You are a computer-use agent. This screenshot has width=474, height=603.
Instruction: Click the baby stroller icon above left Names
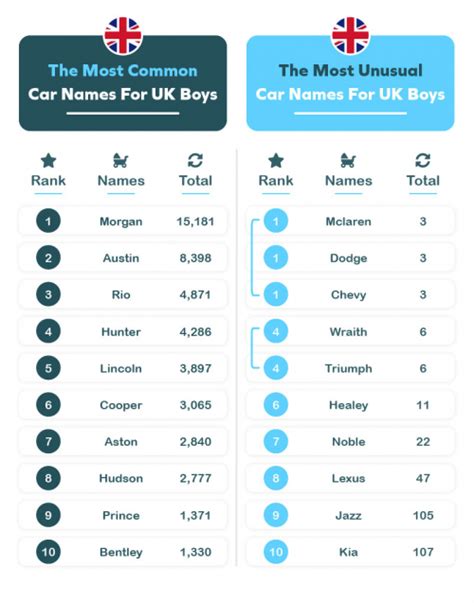(121, 161)
